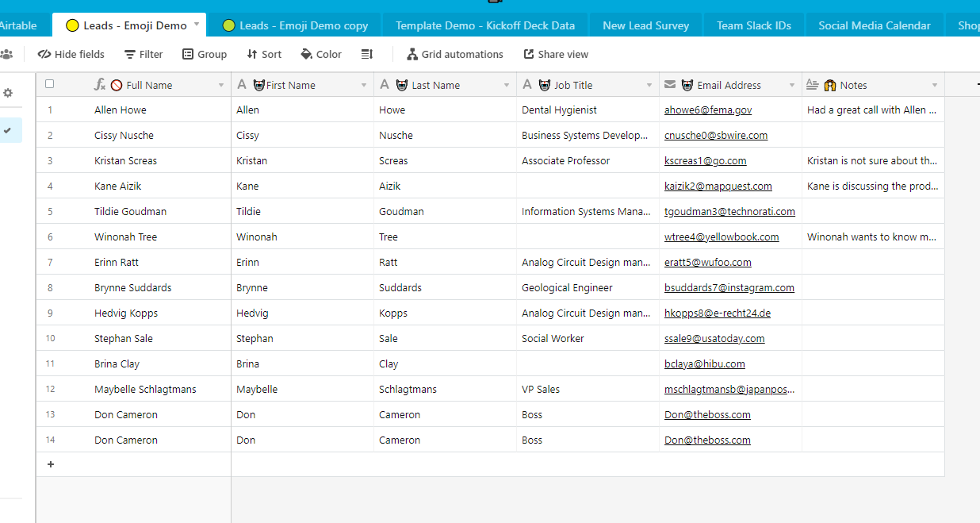This screenshot has width=980, height=523.
Task: Select the Dental Hygienist job title cell
Action: pos(588,110)
